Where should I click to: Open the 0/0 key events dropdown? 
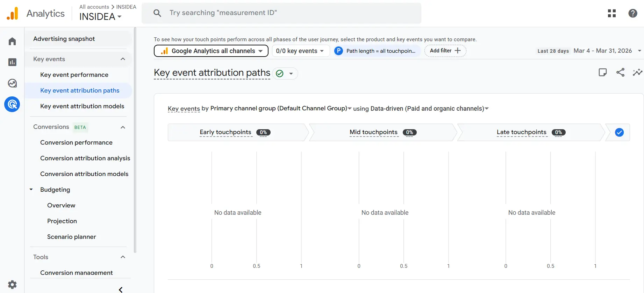click(300, 51)
